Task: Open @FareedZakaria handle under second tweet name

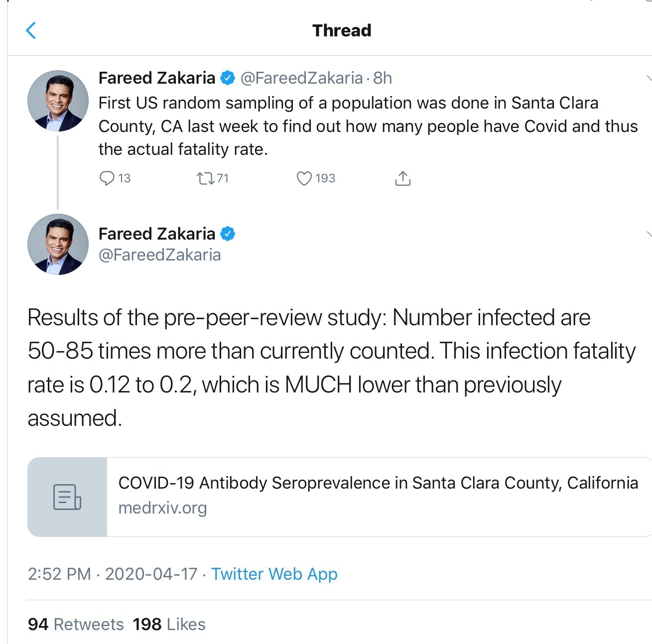Action: coord(159,255)
